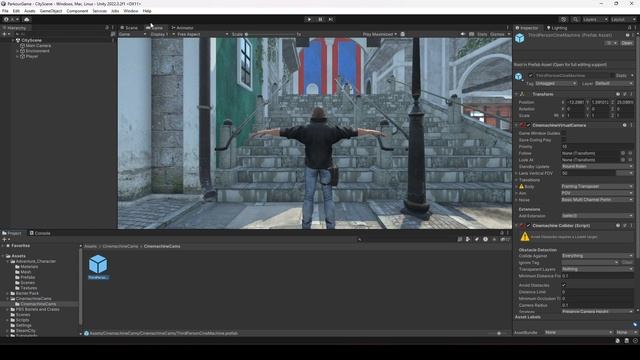
Task: Open the cloud services icon in toolbar
Action: coord(27,19)
